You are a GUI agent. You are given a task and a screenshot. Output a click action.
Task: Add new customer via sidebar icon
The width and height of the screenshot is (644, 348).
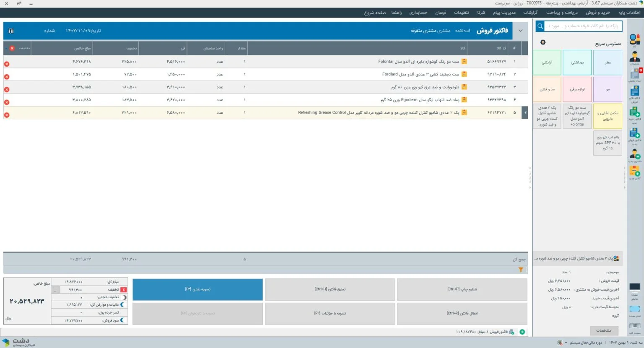pyautogui.click(x=635, y=156)
